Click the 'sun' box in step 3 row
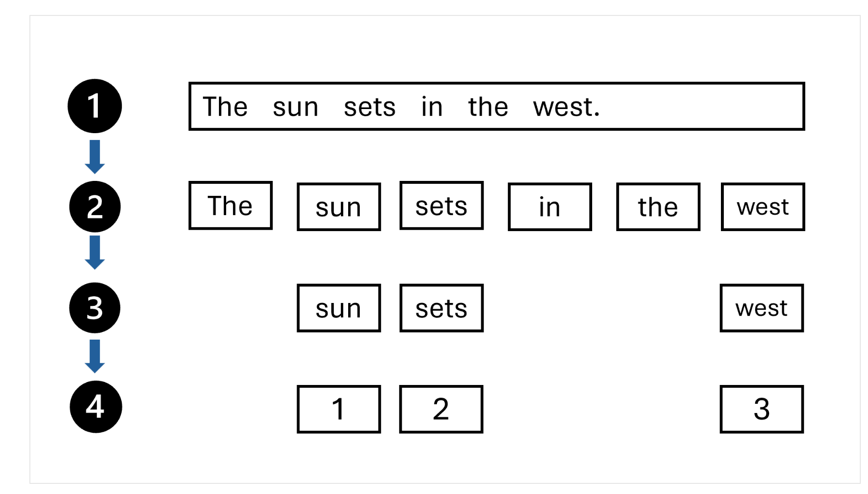Image resolution: width=868 pixels, height=494 pixels. coord(339,308)
